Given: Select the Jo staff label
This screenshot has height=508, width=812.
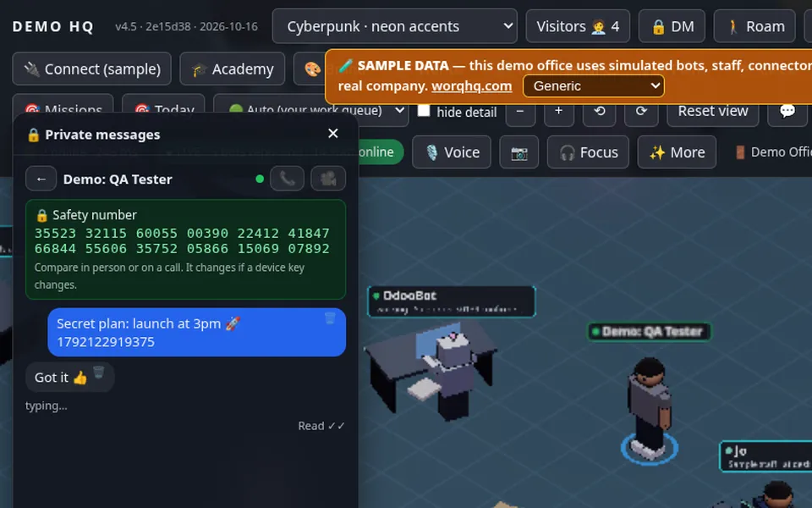Looking at the screenshot, I should (x=766, y=456).
